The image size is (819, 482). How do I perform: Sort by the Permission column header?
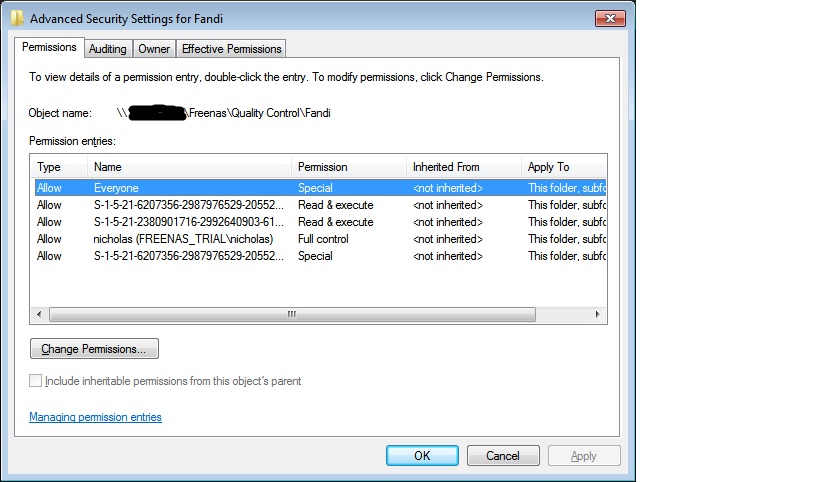(349, 167)
